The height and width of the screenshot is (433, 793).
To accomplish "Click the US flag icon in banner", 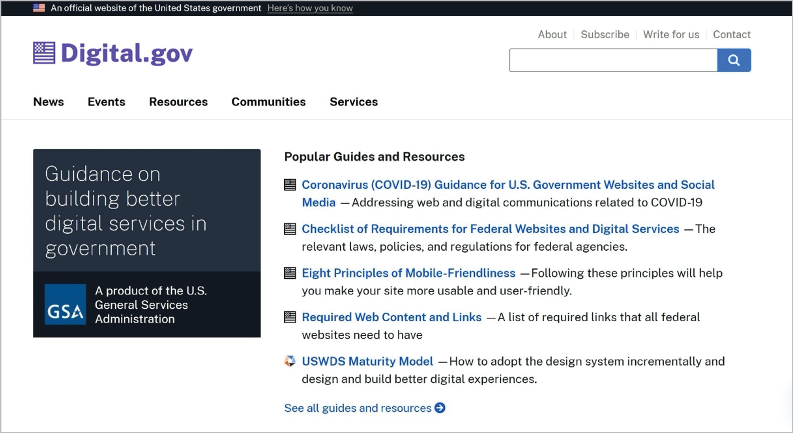I will pos(39,7).
